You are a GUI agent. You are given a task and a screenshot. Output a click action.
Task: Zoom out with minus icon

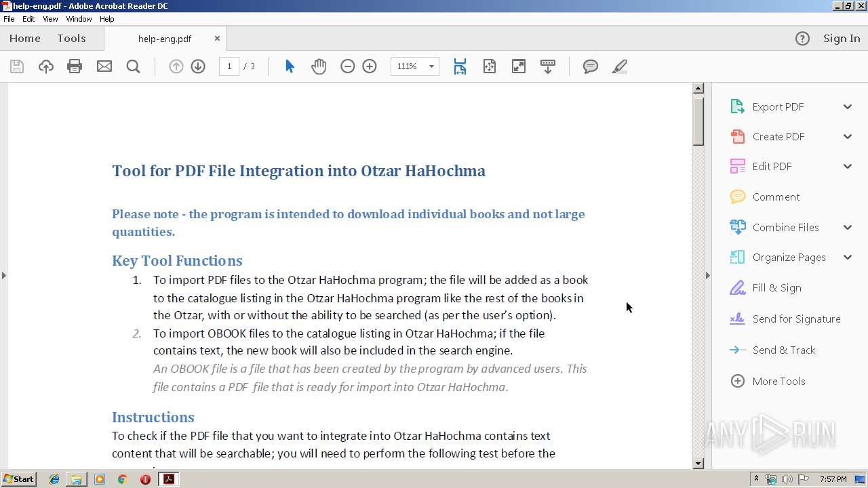(348, 66)
